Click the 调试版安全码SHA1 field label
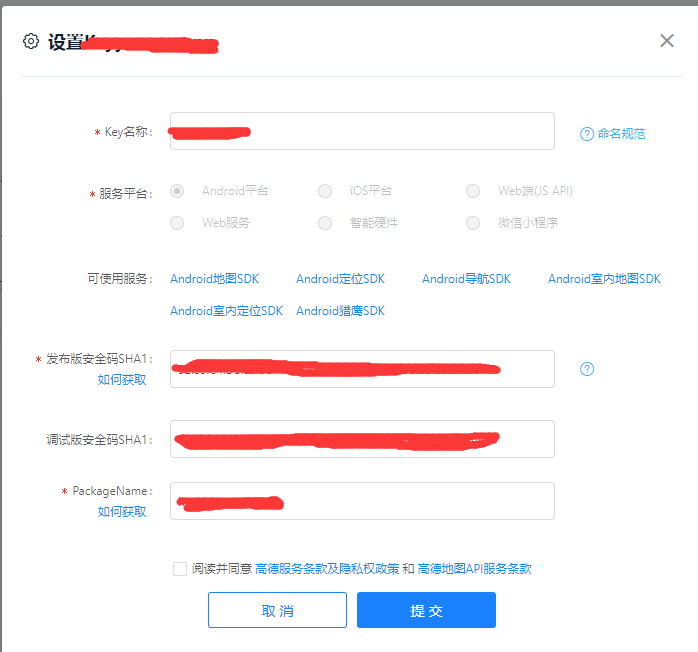The height and width of the screenshot is (652, 698). coord(99,440)
